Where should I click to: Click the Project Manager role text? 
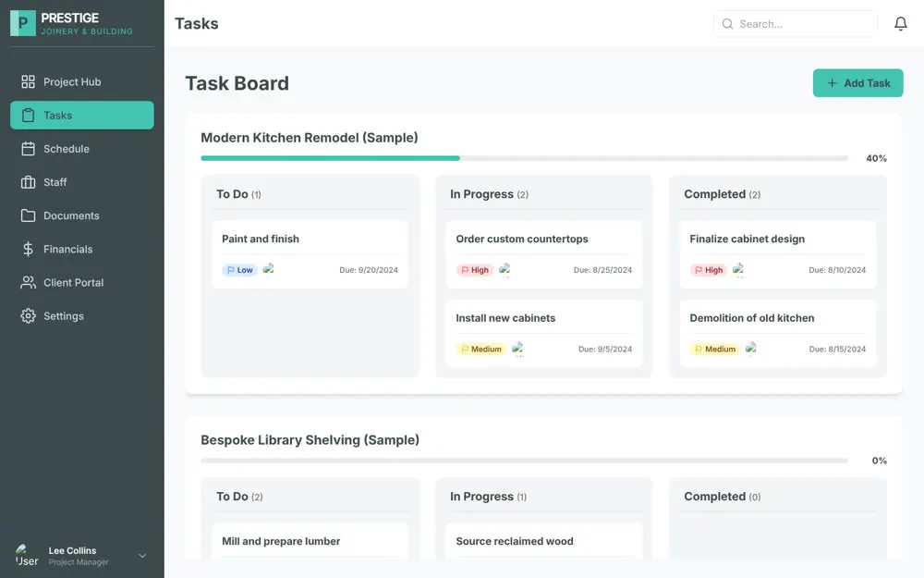click(79, 562)
